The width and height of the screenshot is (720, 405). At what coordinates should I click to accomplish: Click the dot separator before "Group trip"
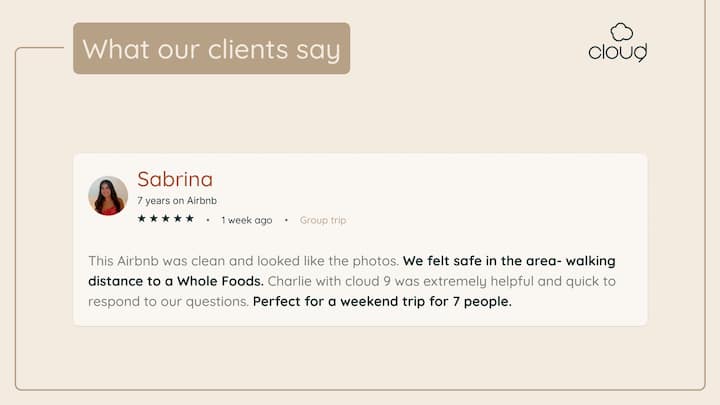click(286, 220)
